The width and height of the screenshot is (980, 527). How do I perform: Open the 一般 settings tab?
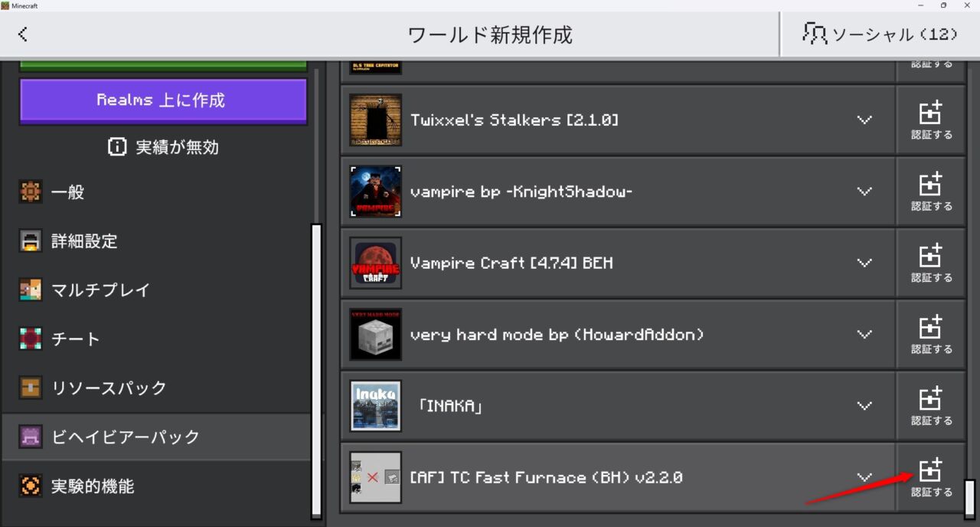(156, 192)
